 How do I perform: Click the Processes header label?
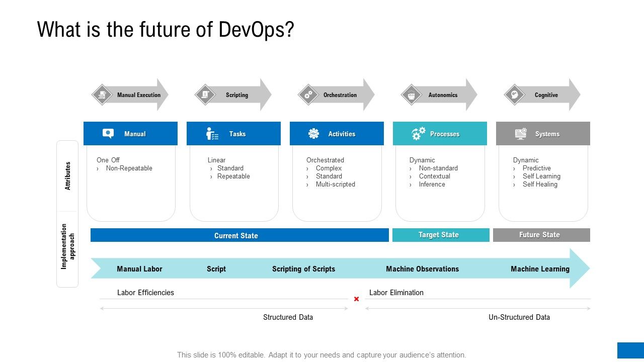click(x=445, y=134)
